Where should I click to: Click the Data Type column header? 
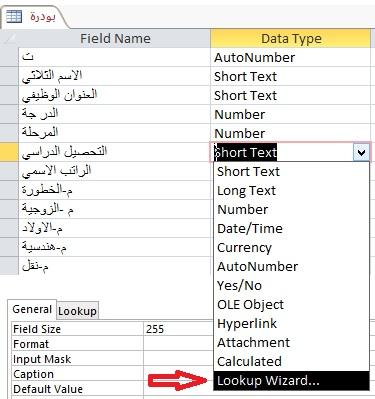point(291,38)
